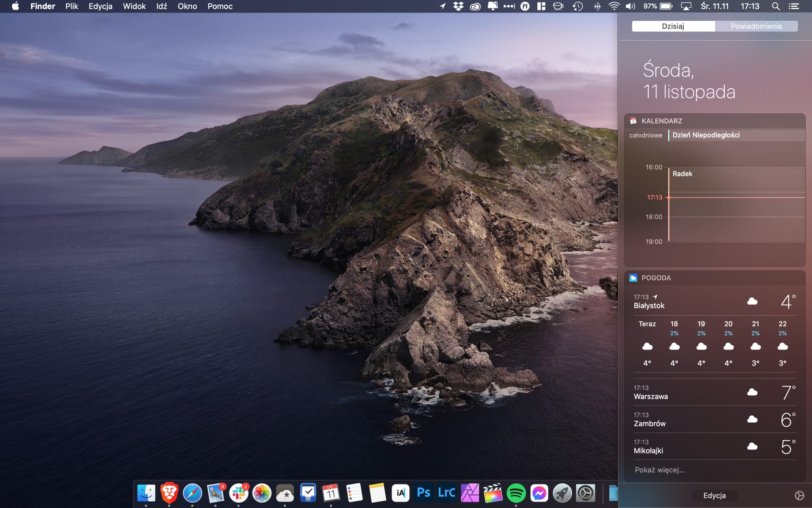
Task: Open the Idź menu
Action: point(161,6)
